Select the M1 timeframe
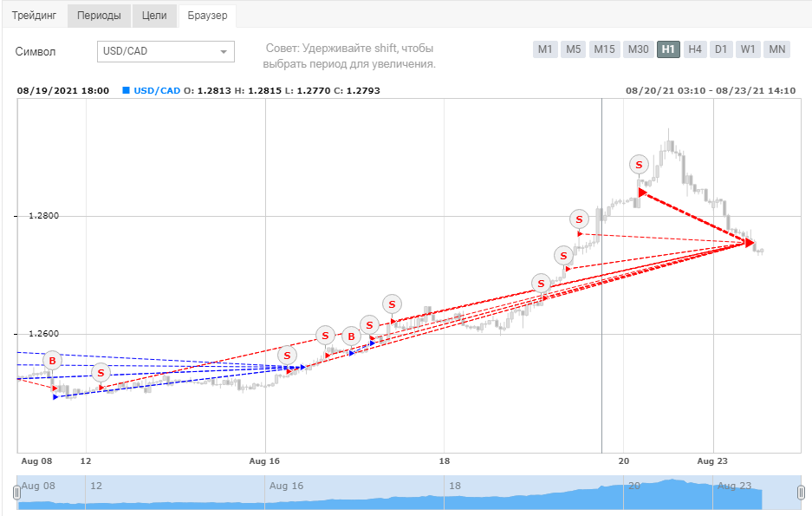 pos(545,49)
